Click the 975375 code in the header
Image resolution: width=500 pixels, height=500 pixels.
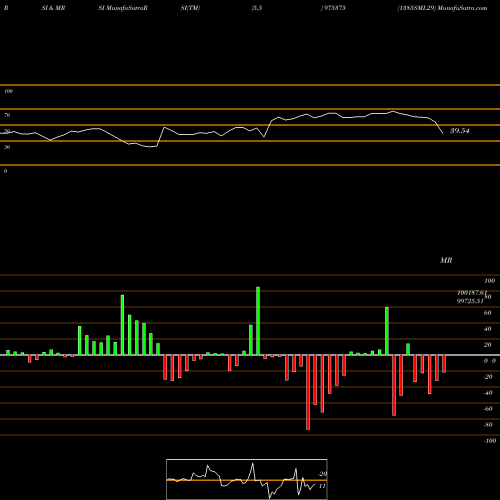334,8
